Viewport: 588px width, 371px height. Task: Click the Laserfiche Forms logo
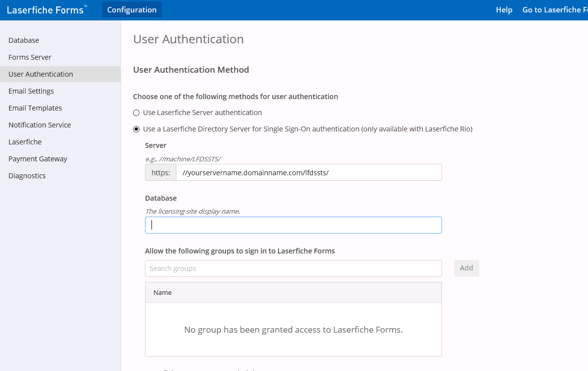click(x=47, y=10)
